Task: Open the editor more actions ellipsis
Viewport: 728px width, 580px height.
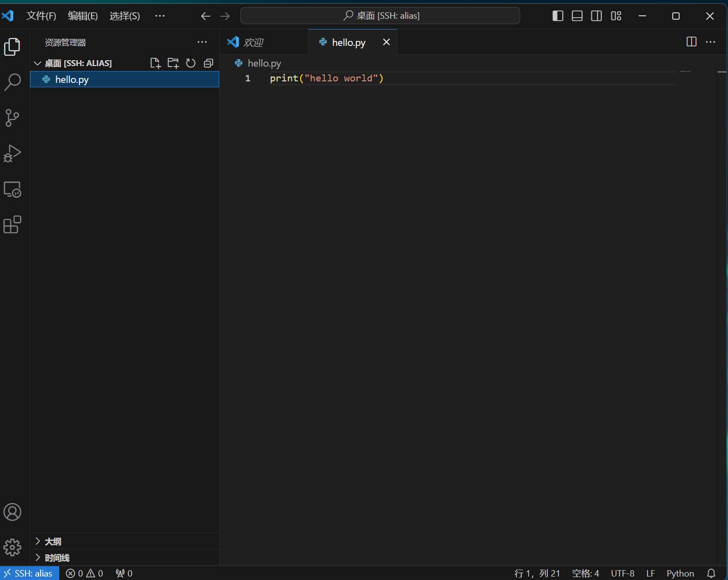Action: point(711,42)
